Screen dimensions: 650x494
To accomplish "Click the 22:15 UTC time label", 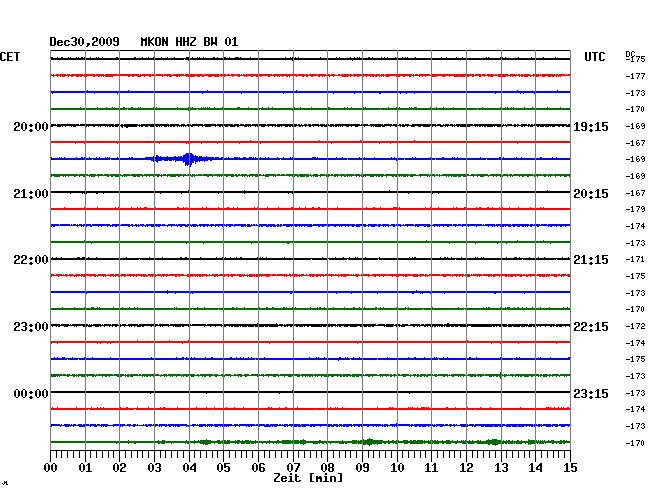I will [591, 327].
